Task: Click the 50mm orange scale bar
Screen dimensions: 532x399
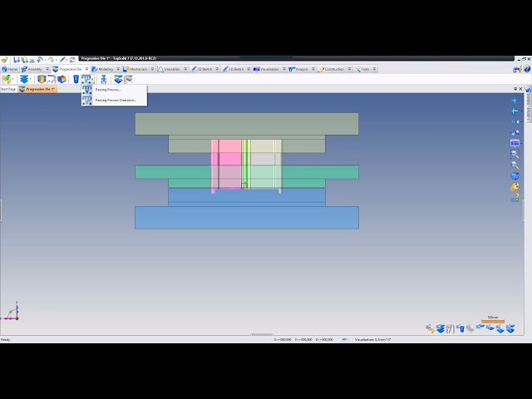Action: click(x=492, y=320)
